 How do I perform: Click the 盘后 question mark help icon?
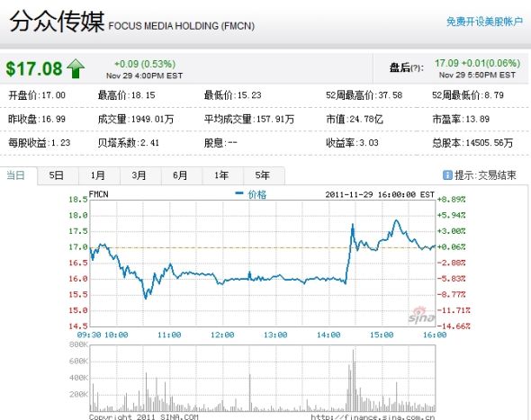pyautogui.click(x=416, y=68)
